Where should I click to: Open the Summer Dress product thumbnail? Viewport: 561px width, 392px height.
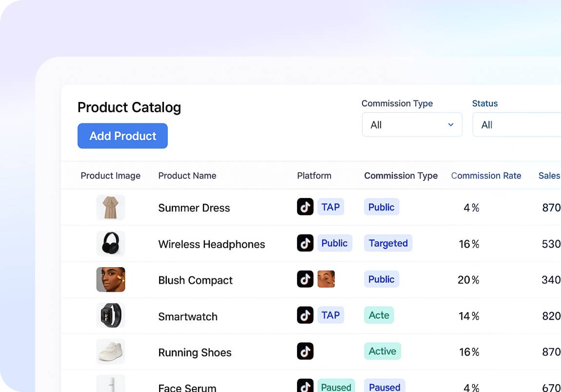(x=111, y=207)
